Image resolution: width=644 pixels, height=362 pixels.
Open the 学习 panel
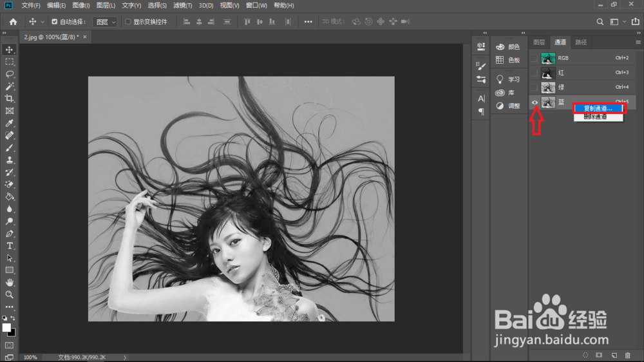(x=507, y=79)
